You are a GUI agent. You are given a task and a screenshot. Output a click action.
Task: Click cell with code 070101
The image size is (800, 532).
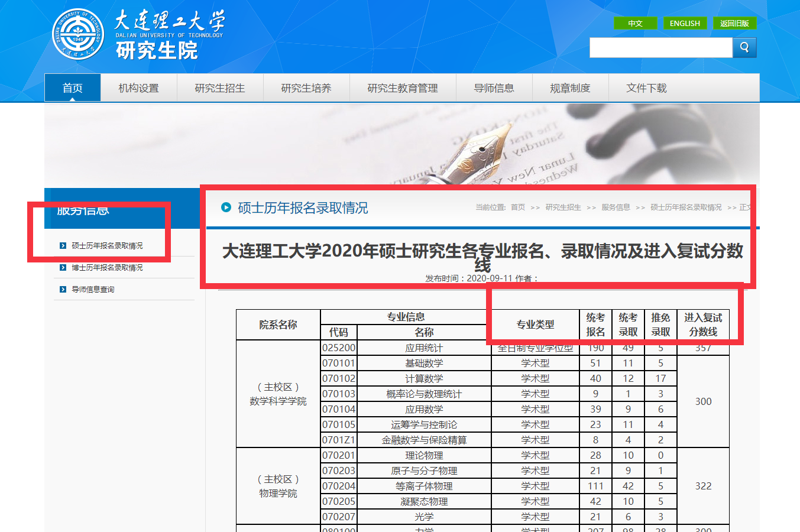coord(339,363)
